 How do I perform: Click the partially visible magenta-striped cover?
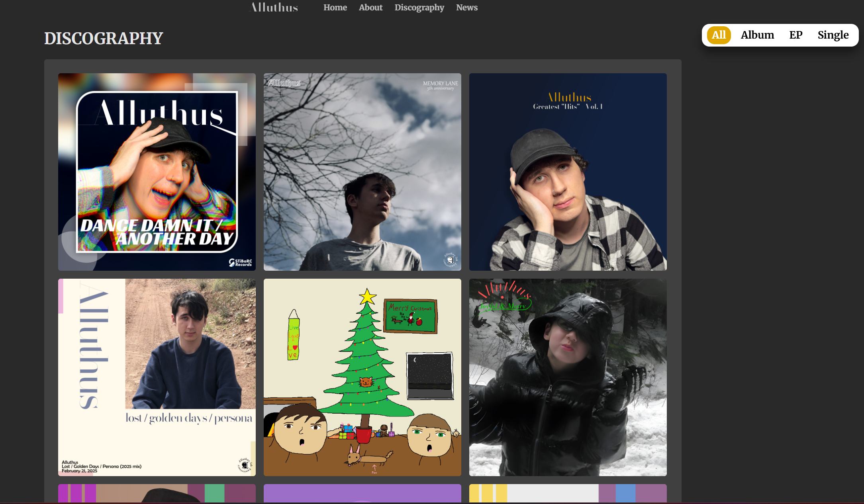(x=157, y=493)
